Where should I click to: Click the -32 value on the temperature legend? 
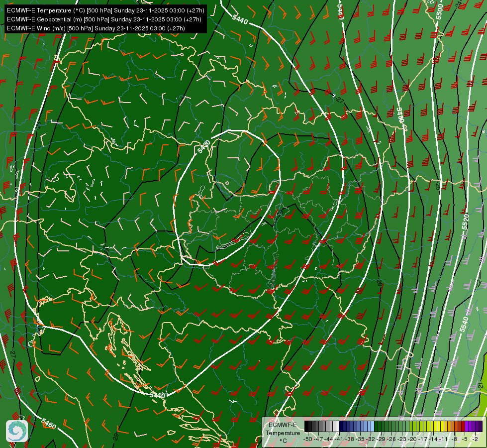click(x=371, y=439)
